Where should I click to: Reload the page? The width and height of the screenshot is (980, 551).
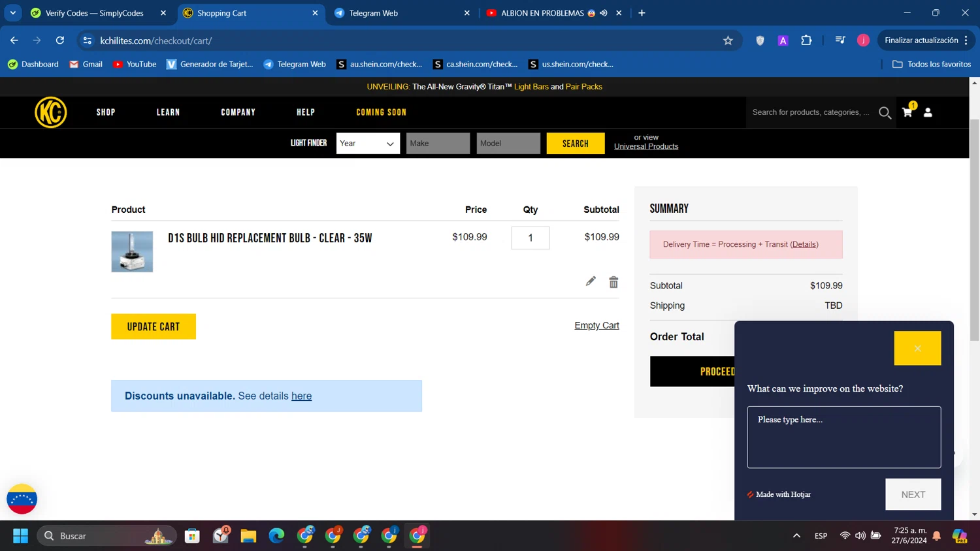click(x=59, y=40)
